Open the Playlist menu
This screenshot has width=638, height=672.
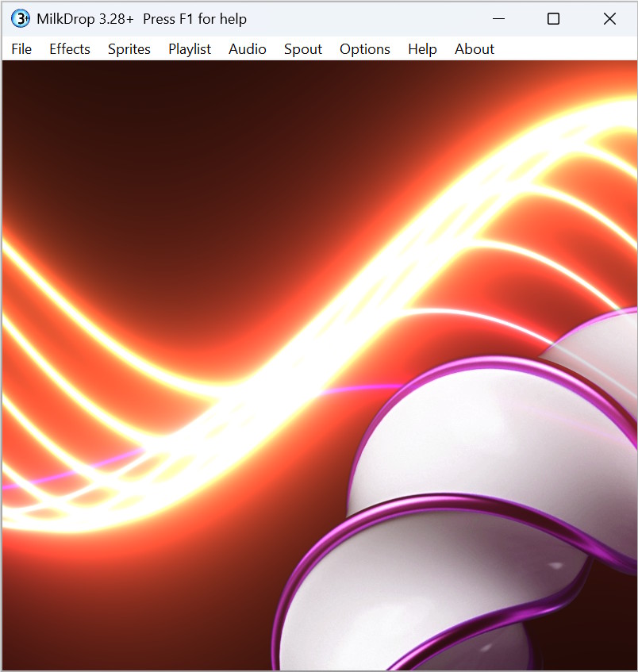pyautogui.click(x=190, y=49)
